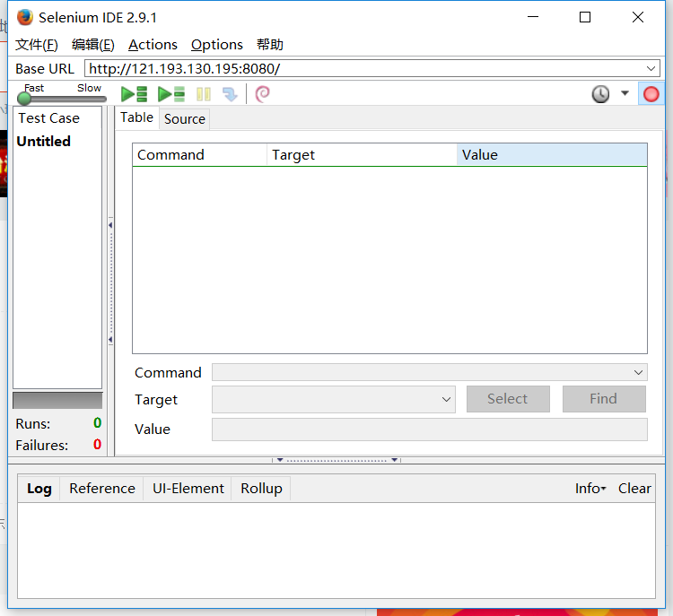Apply rollup rules swirl icon
Screen dimensions: 673x616
point(262,94)
